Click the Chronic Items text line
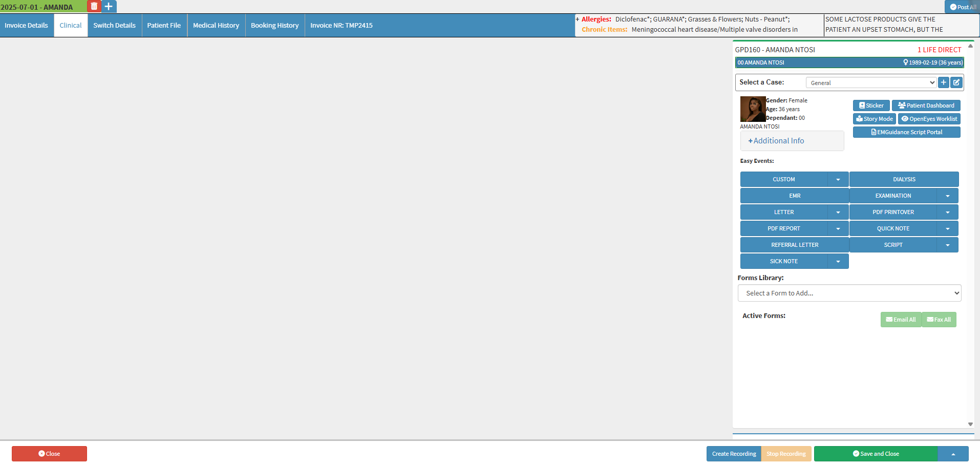Screen dimensions: 980x465 pyautogui.click(x=689, y=30)
